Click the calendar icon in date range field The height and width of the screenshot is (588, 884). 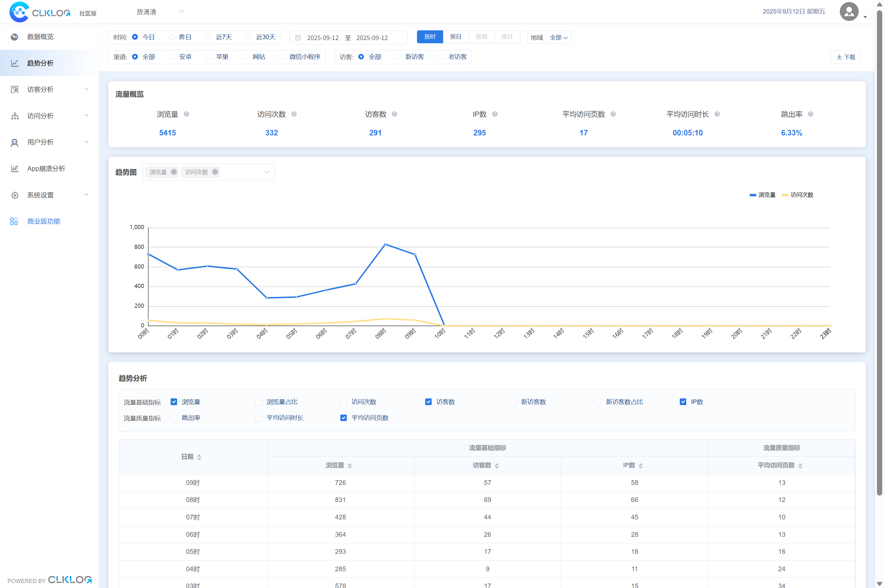pyautogui.click(x=298, y=38)
